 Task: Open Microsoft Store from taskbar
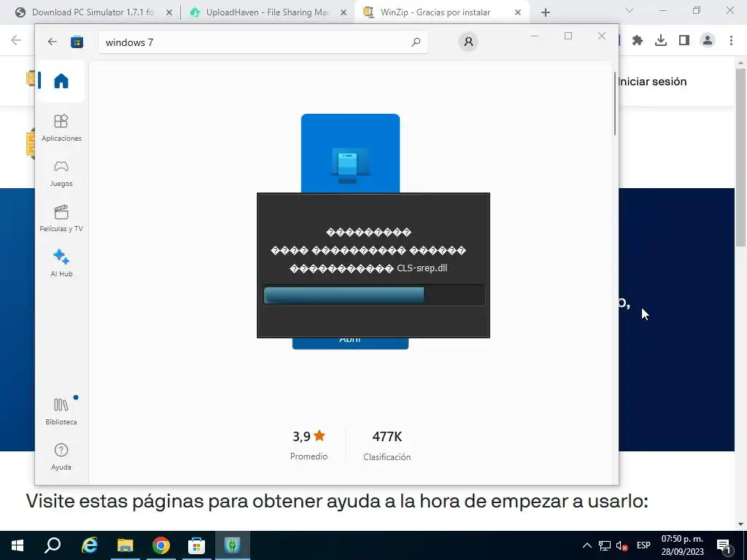click(x=196, y=545)
